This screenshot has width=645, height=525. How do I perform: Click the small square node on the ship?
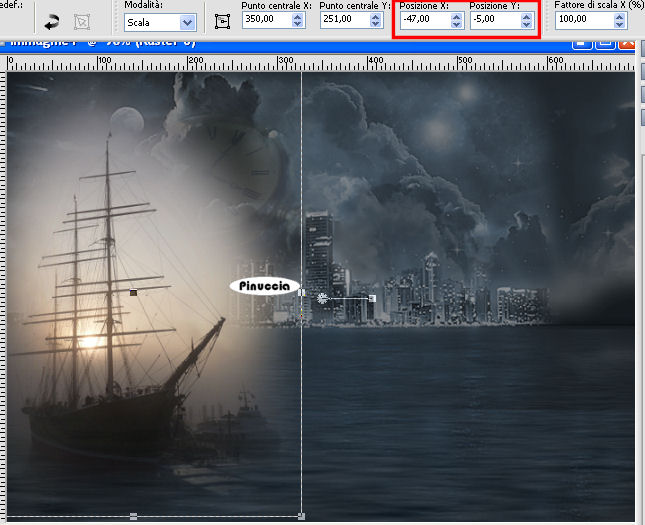pos(133,293)
